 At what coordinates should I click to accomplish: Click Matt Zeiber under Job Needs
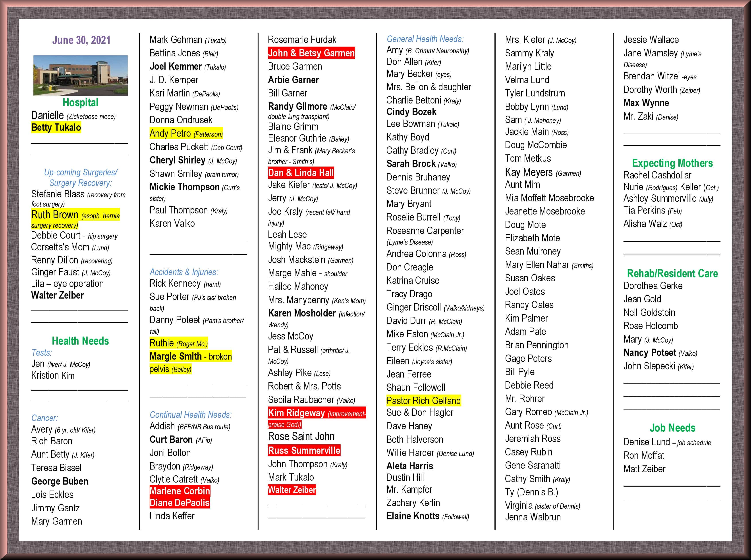click(x=644, y=469)
